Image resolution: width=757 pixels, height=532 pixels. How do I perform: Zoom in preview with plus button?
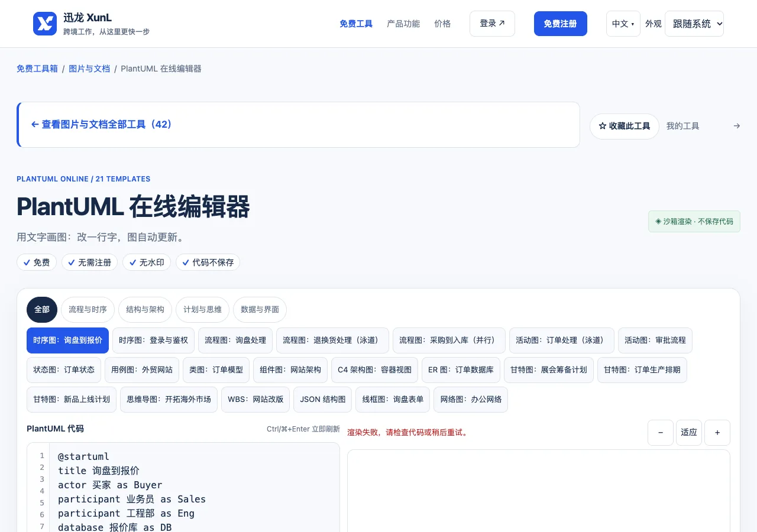tap(717, 433)
